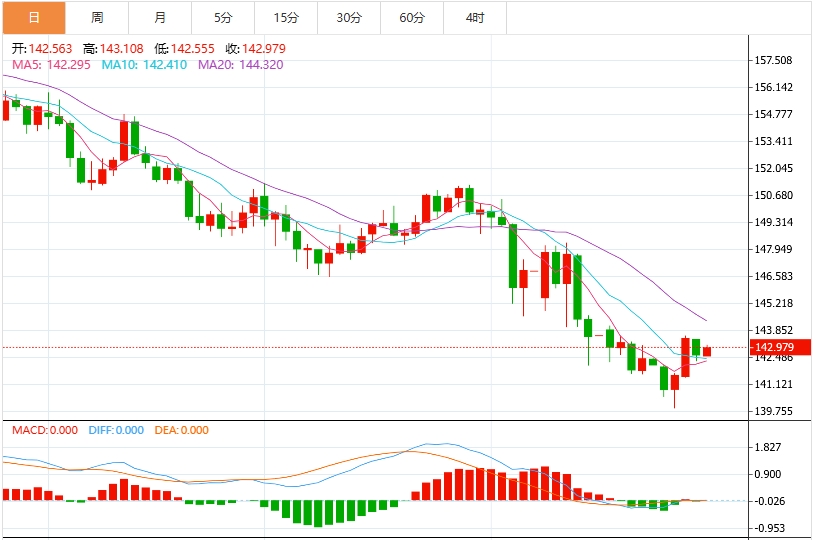This screenshot has width=818, height=540.
Task: Click the 0.900 MACD axis label
Action: click(768, 474)
